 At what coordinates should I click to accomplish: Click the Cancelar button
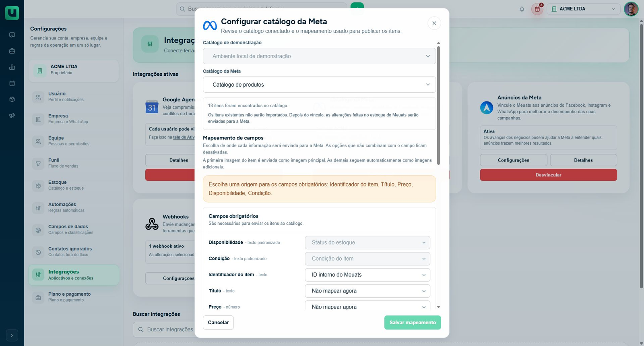pyautogui.click(x=218, y=323)
